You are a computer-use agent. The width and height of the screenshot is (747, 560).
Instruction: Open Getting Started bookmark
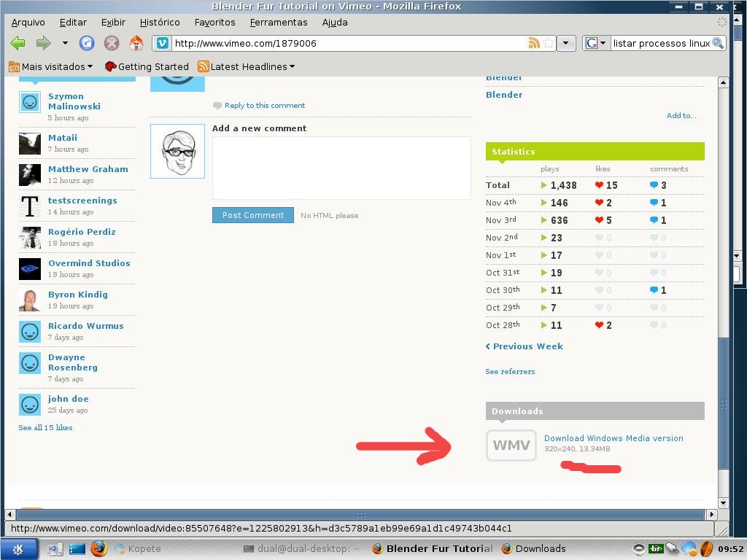147,66
